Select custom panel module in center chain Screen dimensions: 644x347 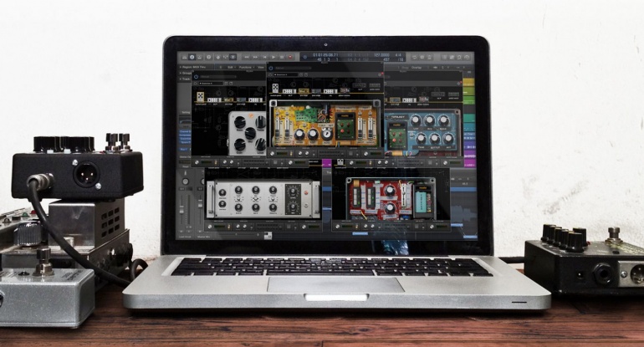click(x=276, y=89)
